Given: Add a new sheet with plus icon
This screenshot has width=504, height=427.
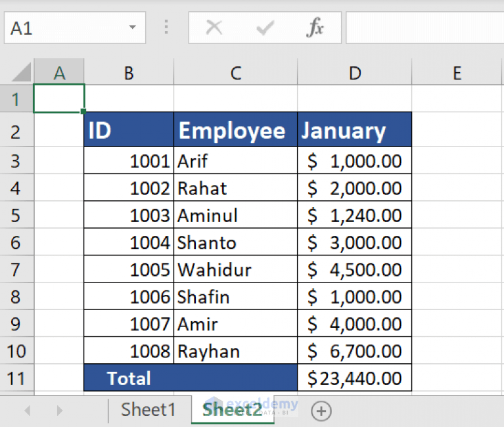Looking at the screenshot, I should (321, 411).
